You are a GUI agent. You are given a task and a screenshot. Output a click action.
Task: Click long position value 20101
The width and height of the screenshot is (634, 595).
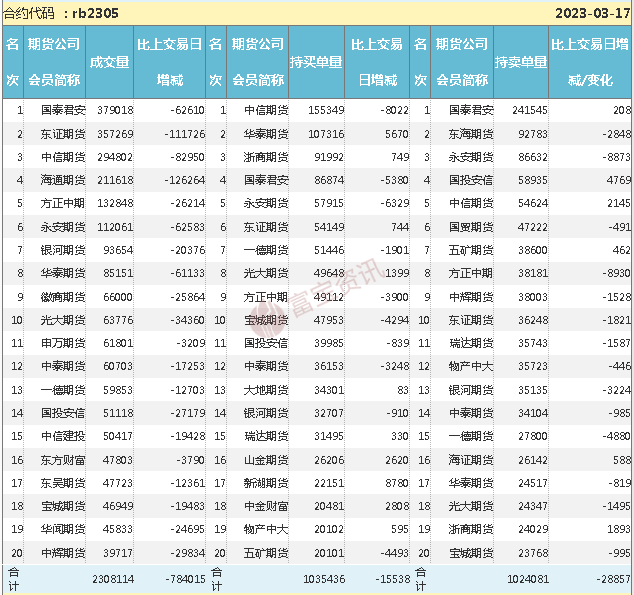coord(329,553)
